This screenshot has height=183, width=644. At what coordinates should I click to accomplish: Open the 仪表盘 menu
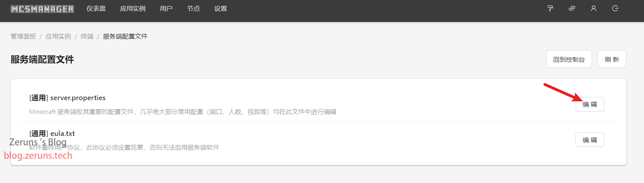tap(96, 9)
